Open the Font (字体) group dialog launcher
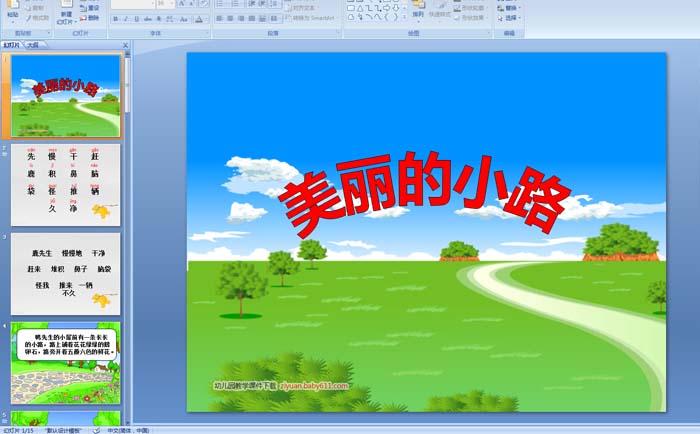The height and width of the screenshot is (434, 700). (207, 33)
